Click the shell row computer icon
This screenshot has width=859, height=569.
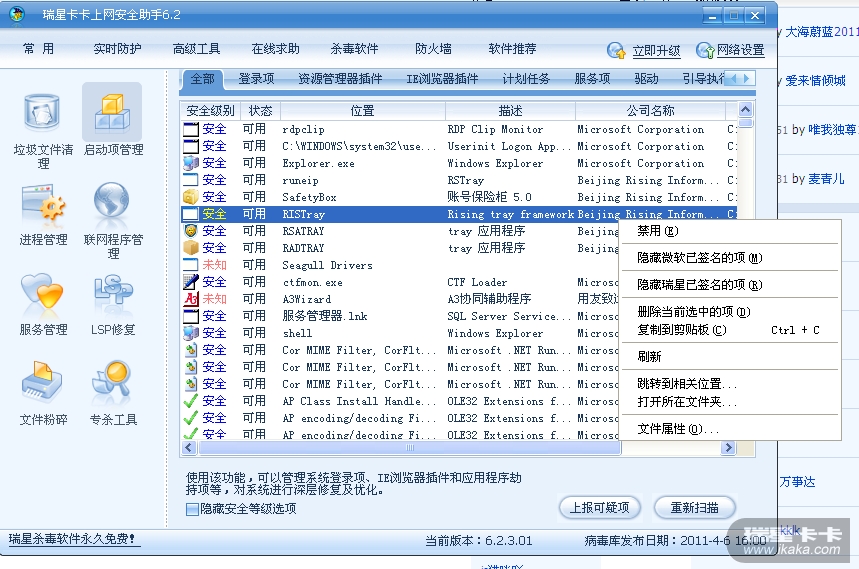(x=191, y=333)
